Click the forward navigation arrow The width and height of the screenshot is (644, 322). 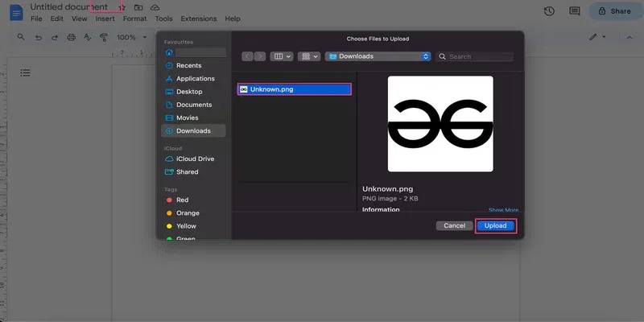click(x=259, y=56)
